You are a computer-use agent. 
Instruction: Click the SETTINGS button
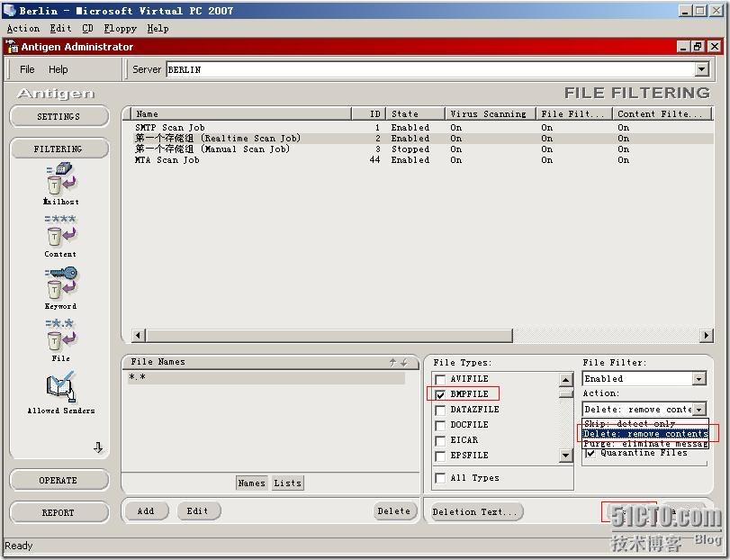pyautogui.click(x=59, y=116)
